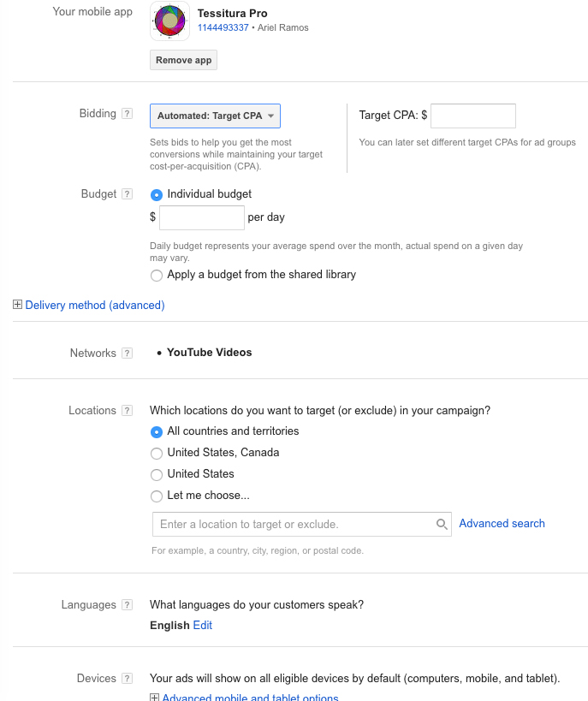Screen dimensions: 588x701
Task: Click the Devices help question mark icon
Action: pyautogui.click(x=127, y=679)
